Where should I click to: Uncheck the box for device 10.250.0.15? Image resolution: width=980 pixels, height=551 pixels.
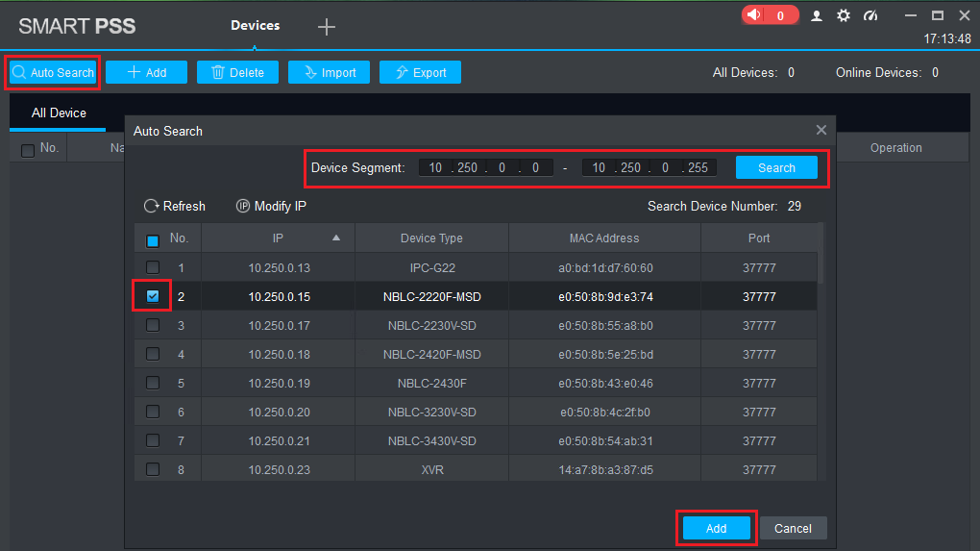(153, 296)
